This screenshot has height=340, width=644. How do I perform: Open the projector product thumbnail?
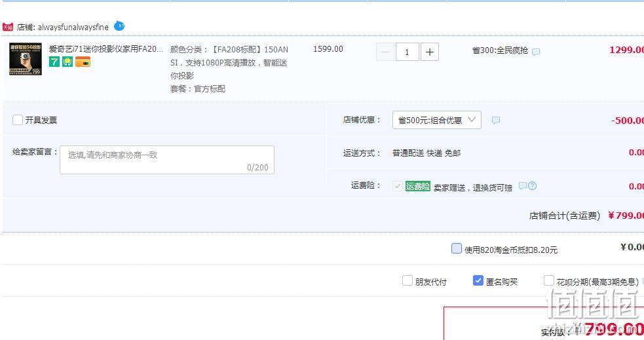click(26, 59)
